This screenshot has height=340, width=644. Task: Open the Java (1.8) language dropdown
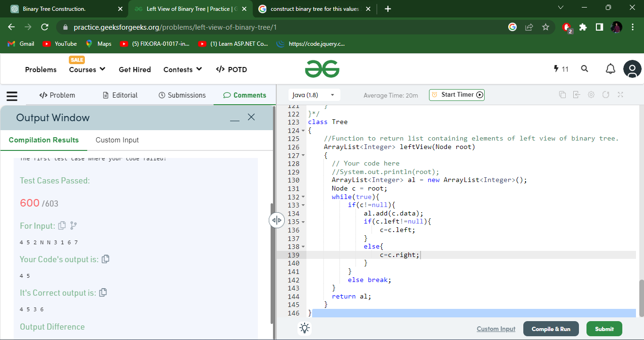click(x=314, y=95)
